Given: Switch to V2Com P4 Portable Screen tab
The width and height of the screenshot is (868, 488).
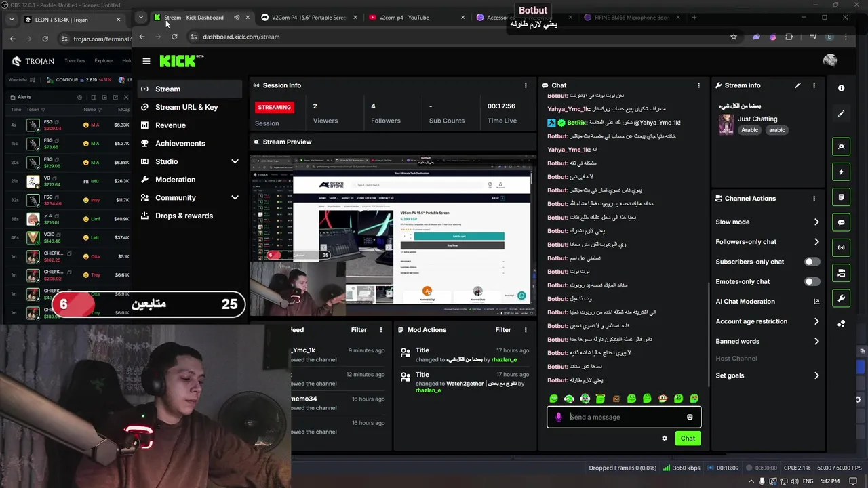Looking at the screenshot, I should pyautogui.click(x=309, y=18).
